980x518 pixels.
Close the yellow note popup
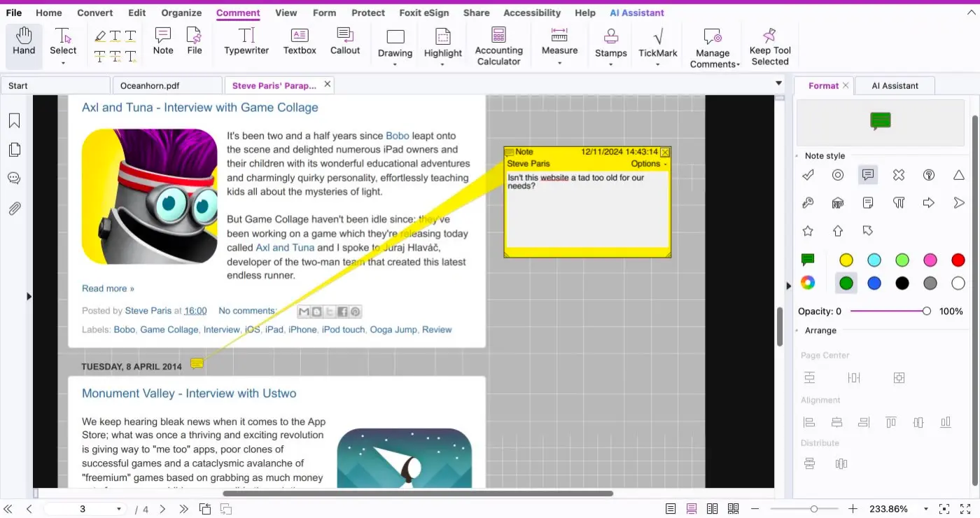click(x=665, y=152)
